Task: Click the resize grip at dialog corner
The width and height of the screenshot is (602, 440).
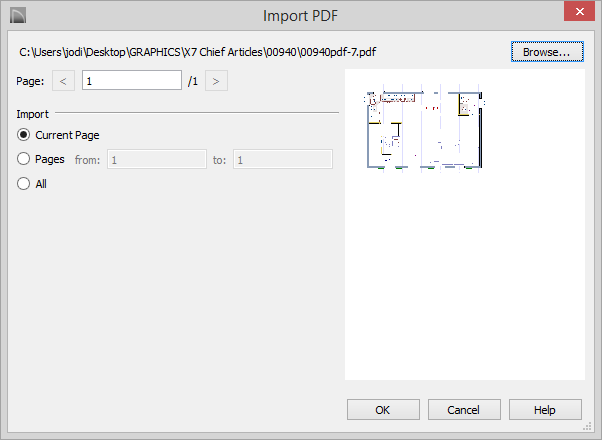Action: pyautogui.click(x=587, y=426)
